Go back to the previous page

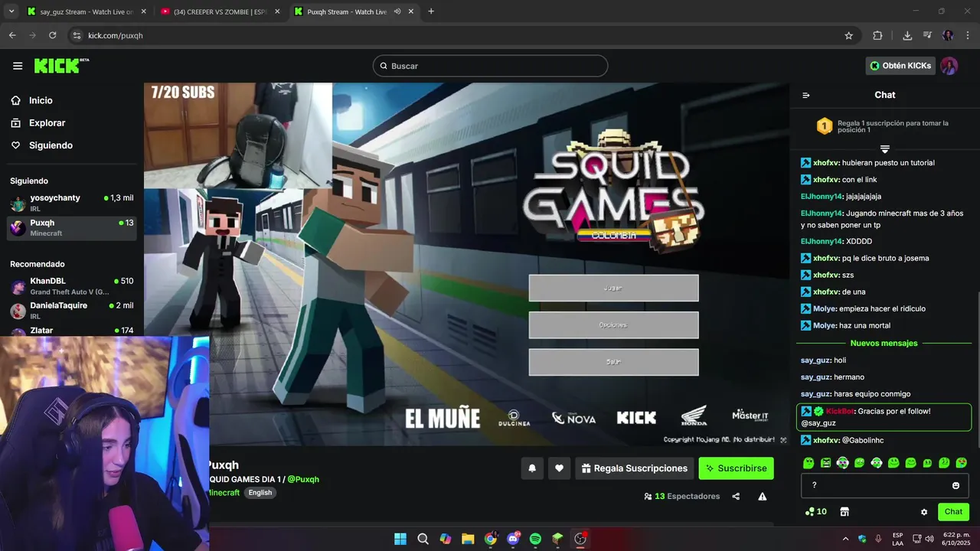click(12, 35)
